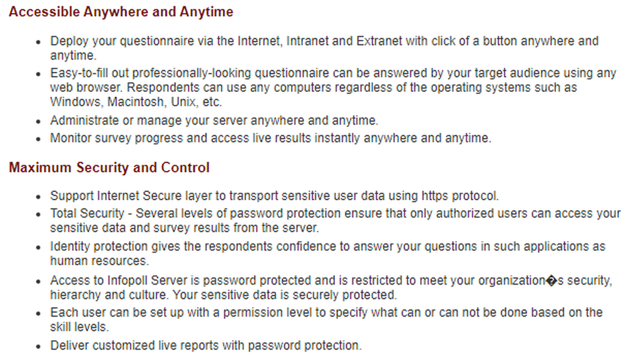Click the word 'https' in security list
This screenshot has height=364, width=626.
[435, 196]
